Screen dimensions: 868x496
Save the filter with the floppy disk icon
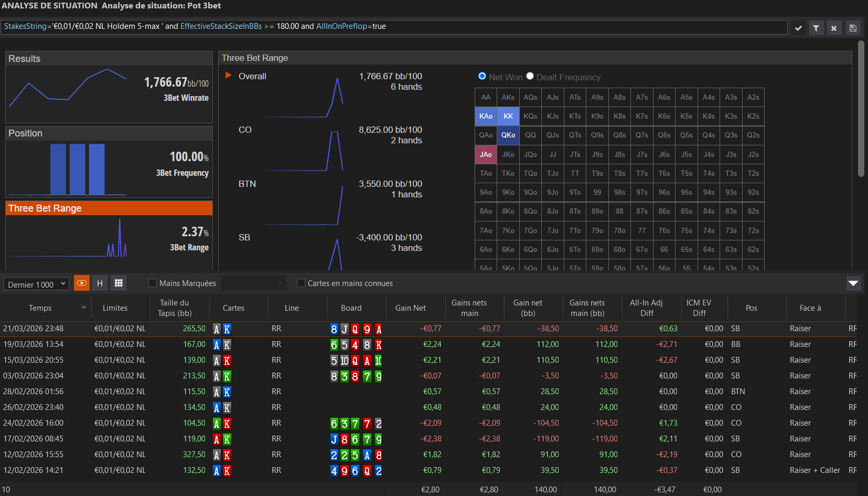tap(853, 28)
